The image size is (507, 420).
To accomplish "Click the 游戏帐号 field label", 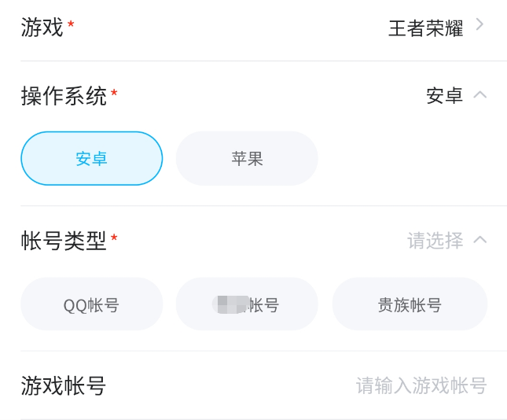I will [x=64, y=385].
